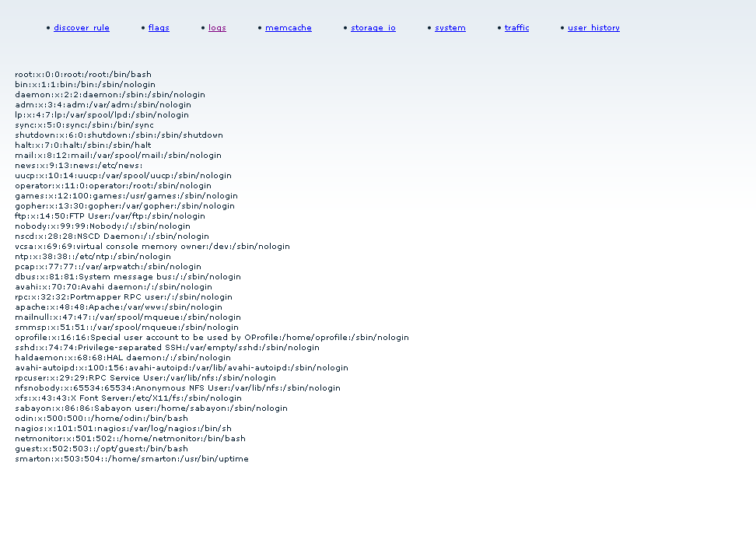This screenshot has width=756, height=533.
Task: Select the sync:x:5:0 line
Action: coord(84,125)
